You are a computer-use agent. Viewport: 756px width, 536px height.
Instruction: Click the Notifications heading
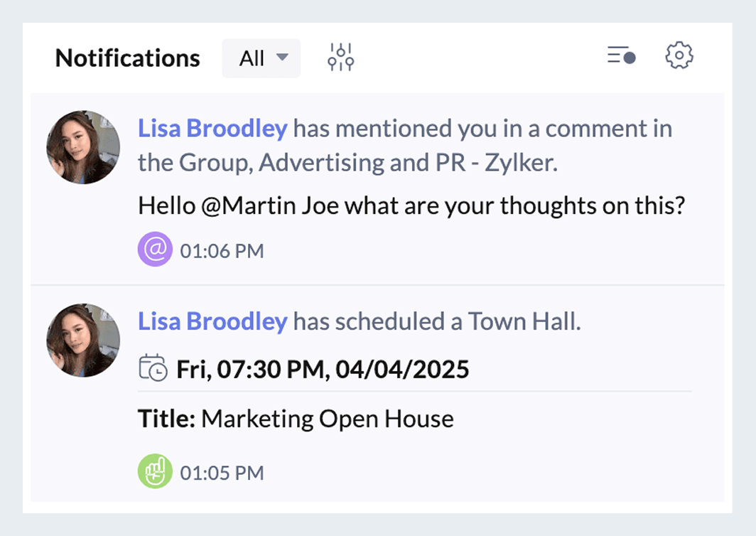128,58
